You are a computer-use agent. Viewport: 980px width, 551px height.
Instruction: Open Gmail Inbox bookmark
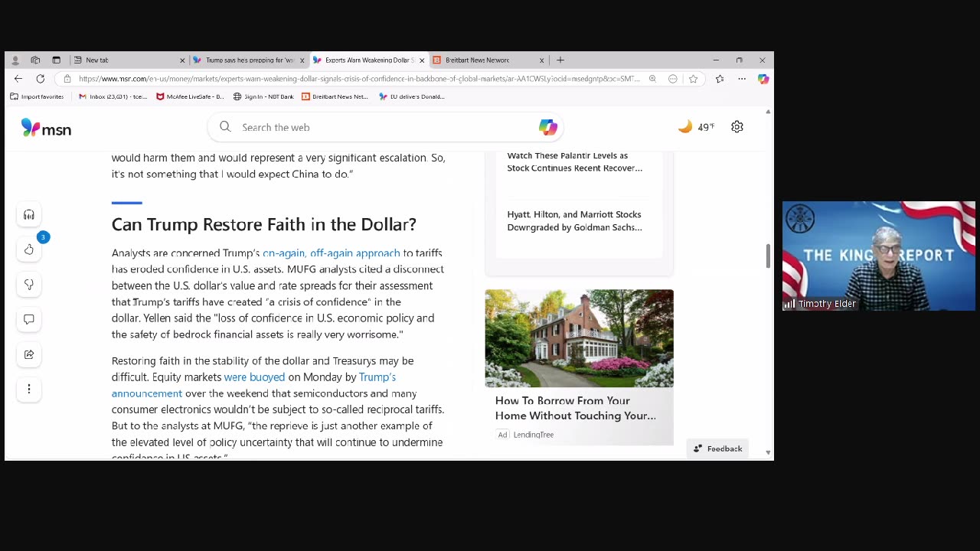pos(113,96)
